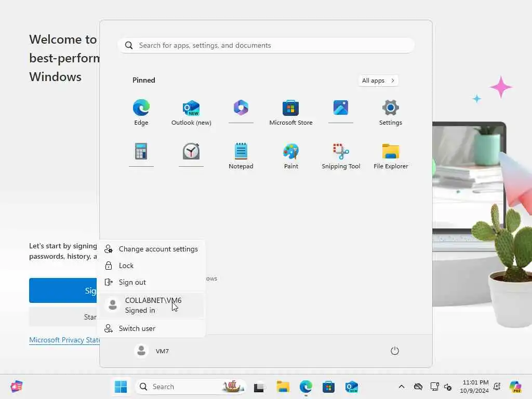The width and height of the screenshot is (532, 399).
Task: Open File Explorer from pinned apps
Action: tap(391, 156)
